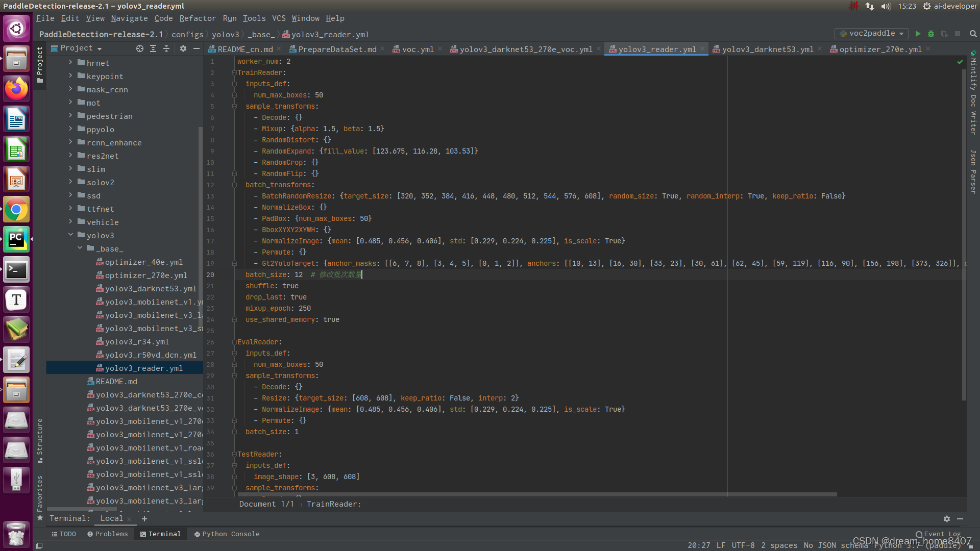
Task: Collapse the yolov3 folder
Action: pos(70,235)
